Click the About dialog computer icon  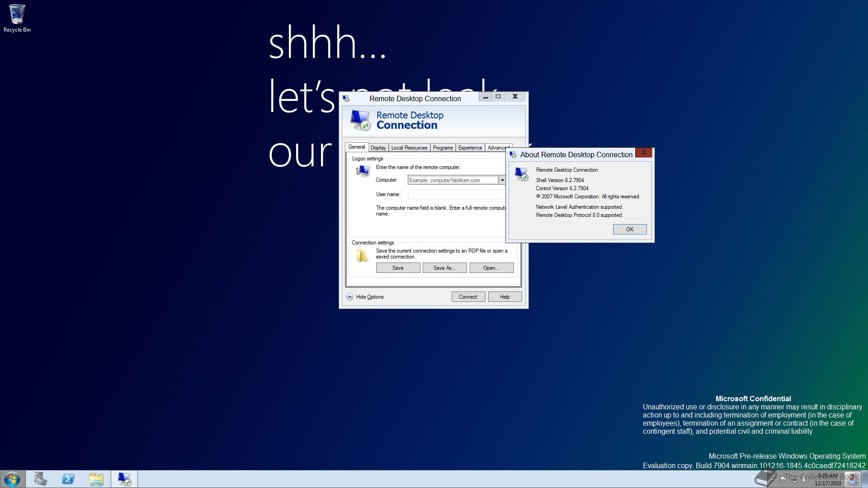(x=521, y=174)
